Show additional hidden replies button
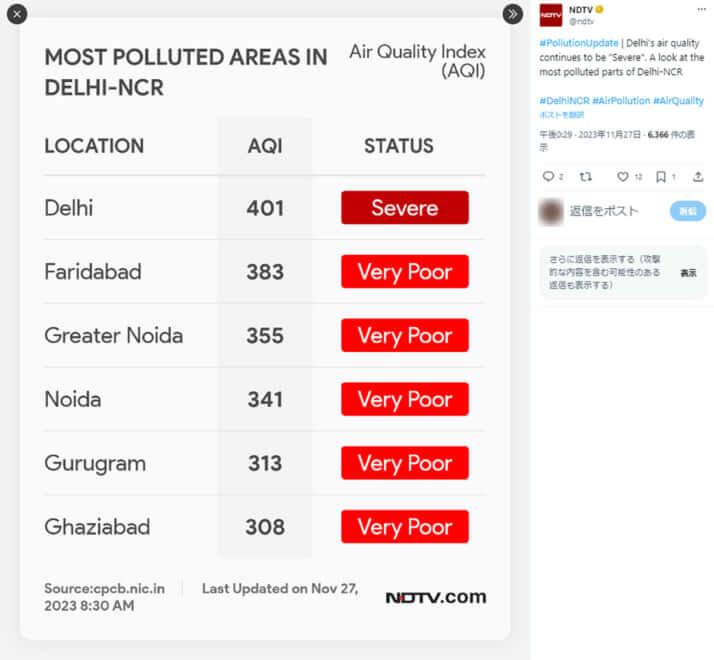Viewport: 714px width, 660px height. 688,273
